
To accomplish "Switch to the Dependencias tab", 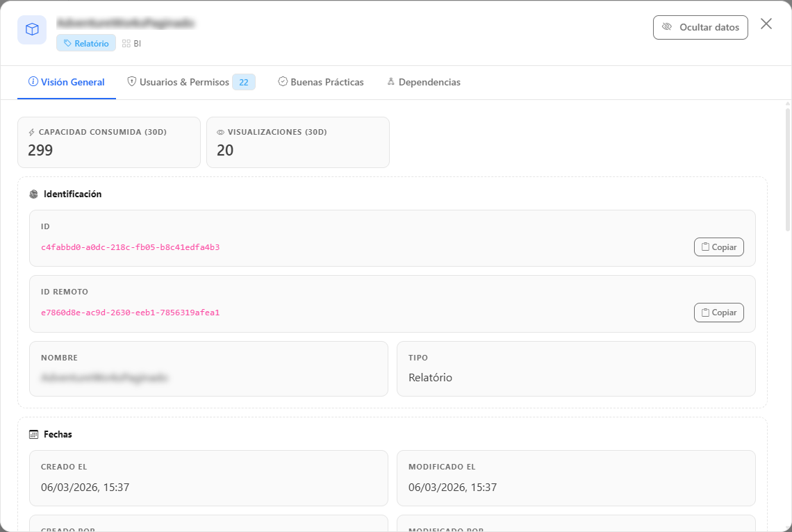I will 424,82.
